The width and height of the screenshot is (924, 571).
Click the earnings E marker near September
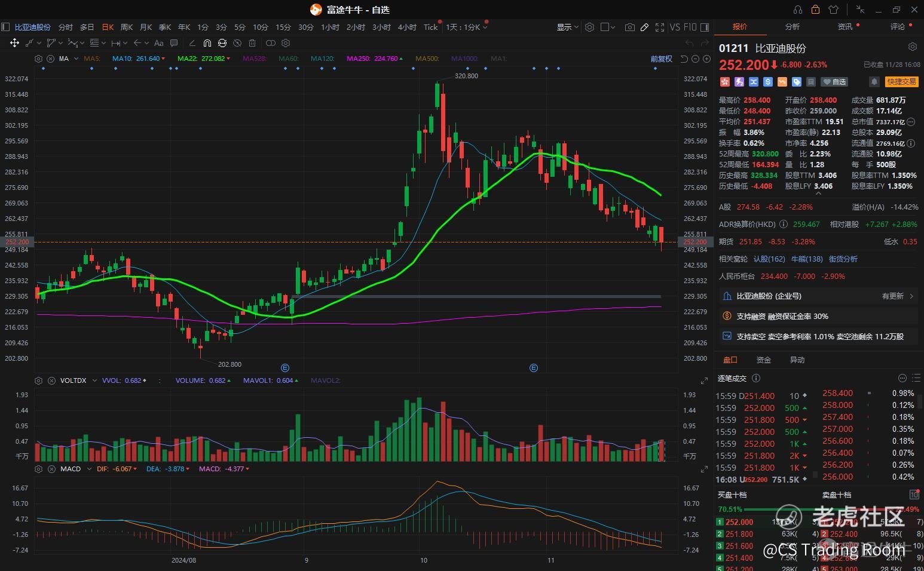coord(285,368)
